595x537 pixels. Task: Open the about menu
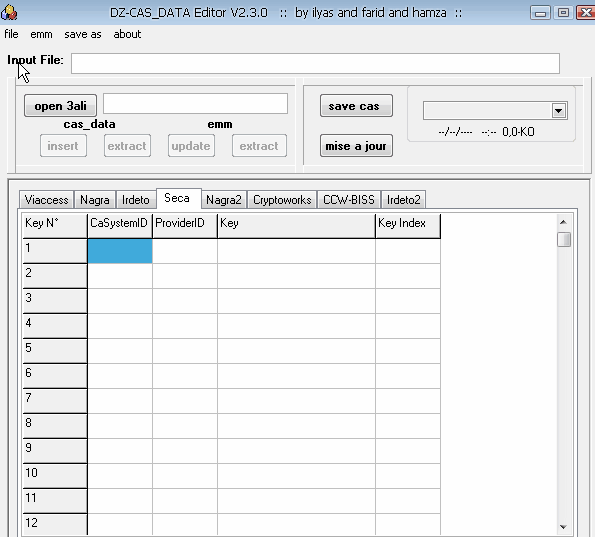point(127,34)
